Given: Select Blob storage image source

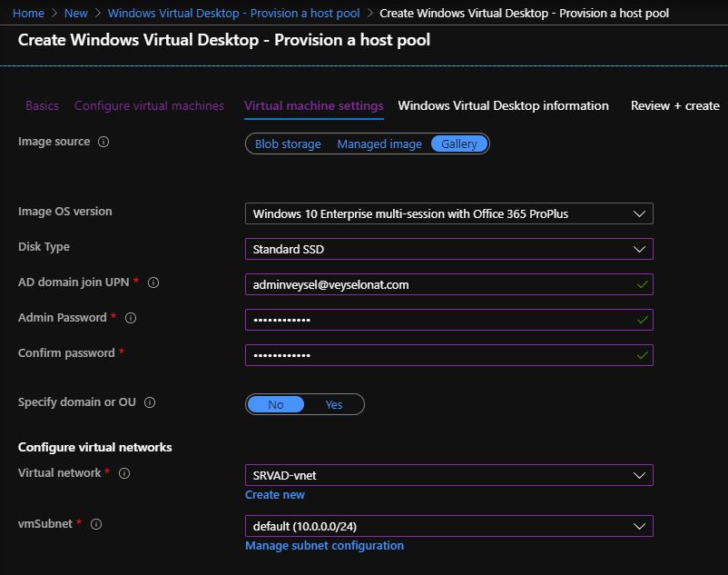Looking at the screenshot, I should [288, 144].
